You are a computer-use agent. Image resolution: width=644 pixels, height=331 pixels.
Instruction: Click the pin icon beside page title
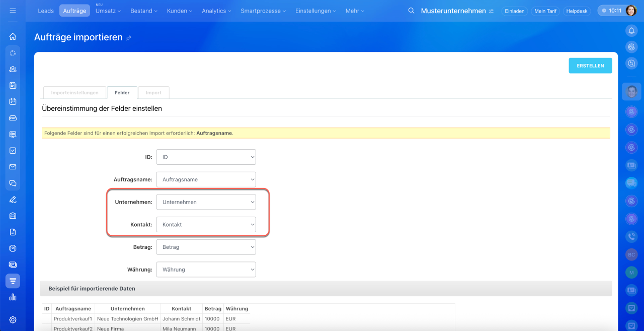point(129,38)
